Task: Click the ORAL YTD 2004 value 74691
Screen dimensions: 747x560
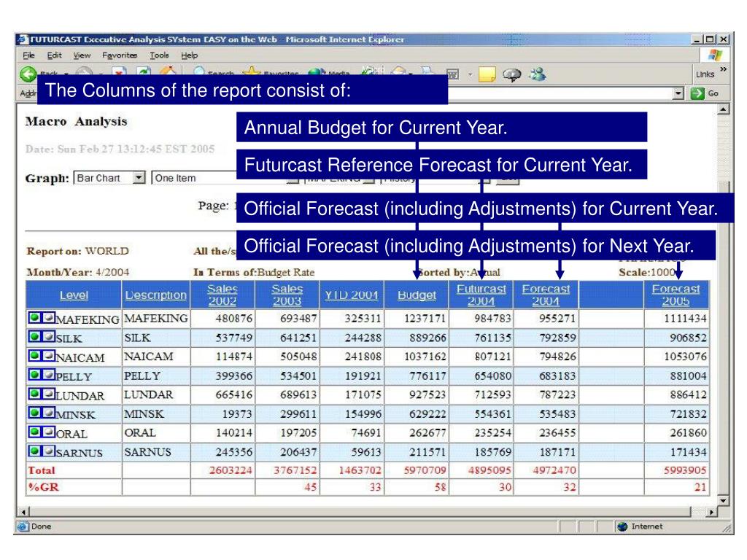Action: pyautogui.click(x=366, y=432)
